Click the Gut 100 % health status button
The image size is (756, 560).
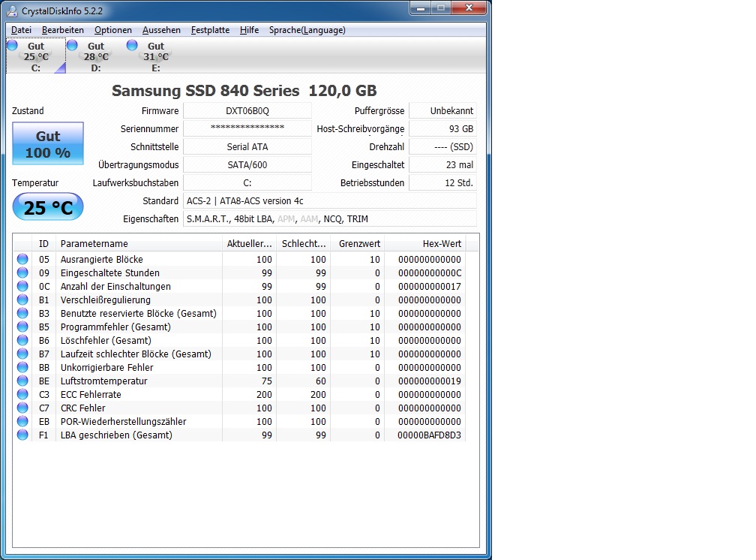coord(48,144)
